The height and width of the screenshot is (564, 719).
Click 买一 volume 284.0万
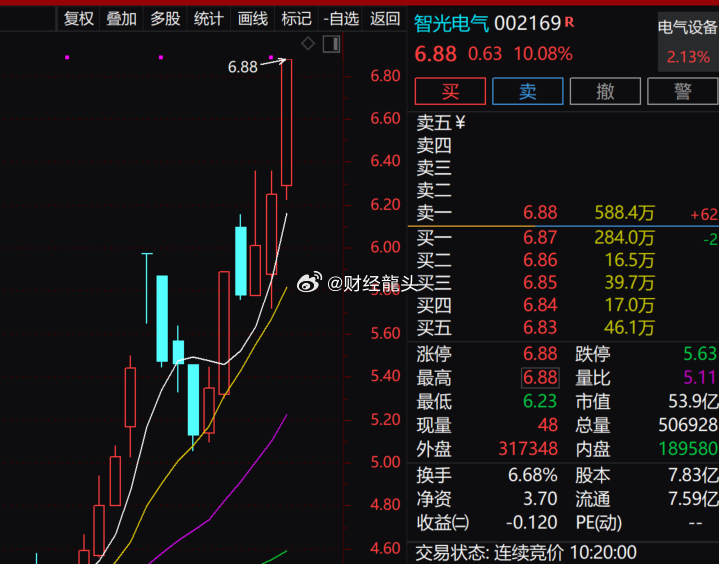[x=625, y=238]
